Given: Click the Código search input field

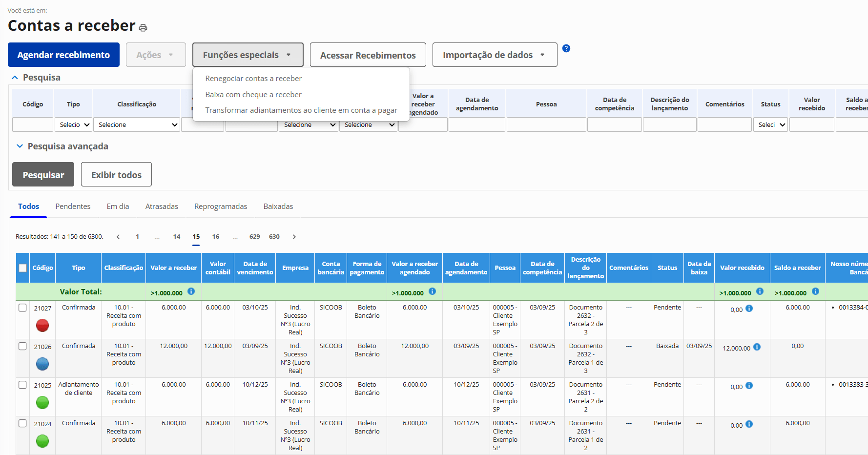Looking at the screenshot, I should [33, 125].
